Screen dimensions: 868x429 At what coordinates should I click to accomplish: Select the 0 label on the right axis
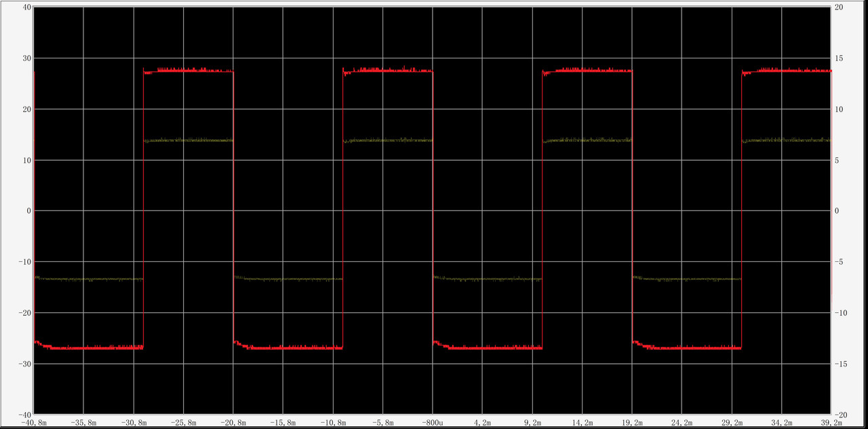pyautogui.click(x=836, y=210)
